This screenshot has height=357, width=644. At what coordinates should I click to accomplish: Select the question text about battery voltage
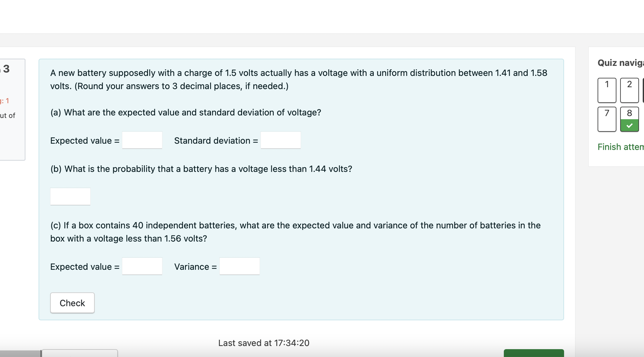(298, 79)
